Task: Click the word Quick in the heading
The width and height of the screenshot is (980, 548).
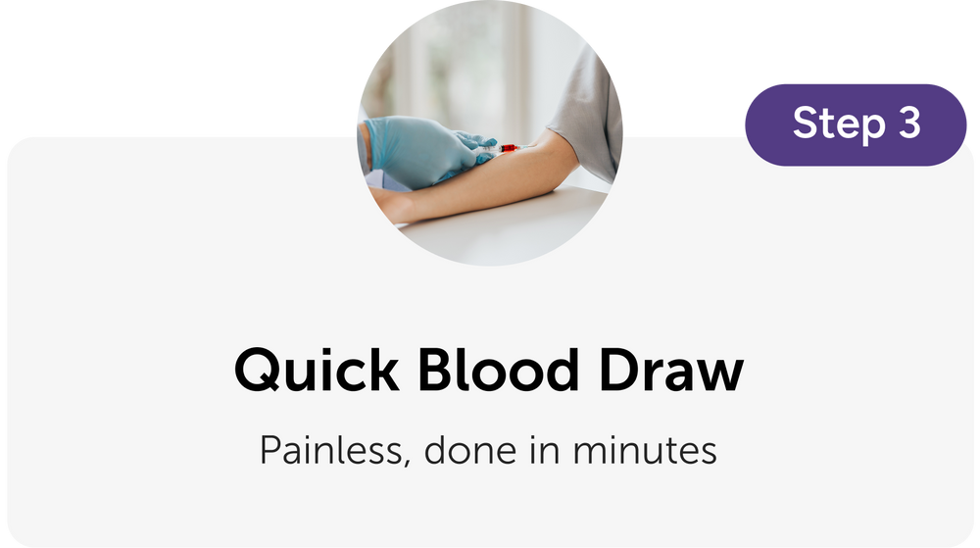Action: (317, 371)
